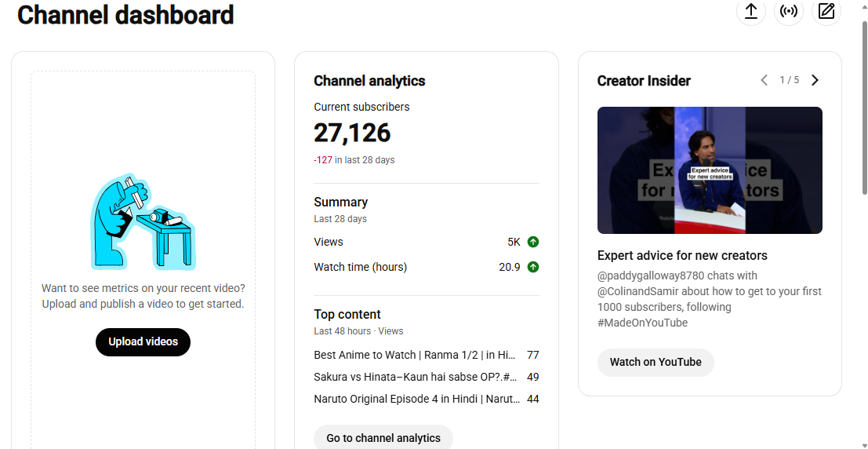This screenshot has height=449, width=868.
Task: Open Sakura vs Hinata video entry
Action: point(415,377)
